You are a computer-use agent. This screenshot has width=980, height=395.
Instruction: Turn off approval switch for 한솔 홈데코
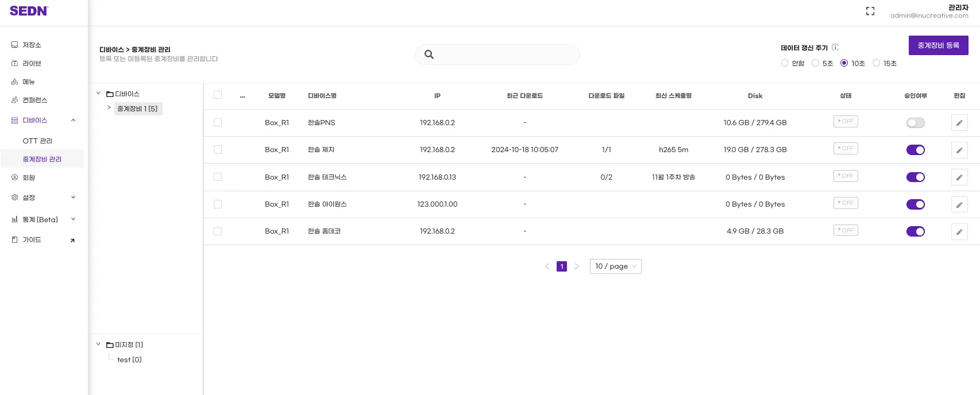point(915,231)
